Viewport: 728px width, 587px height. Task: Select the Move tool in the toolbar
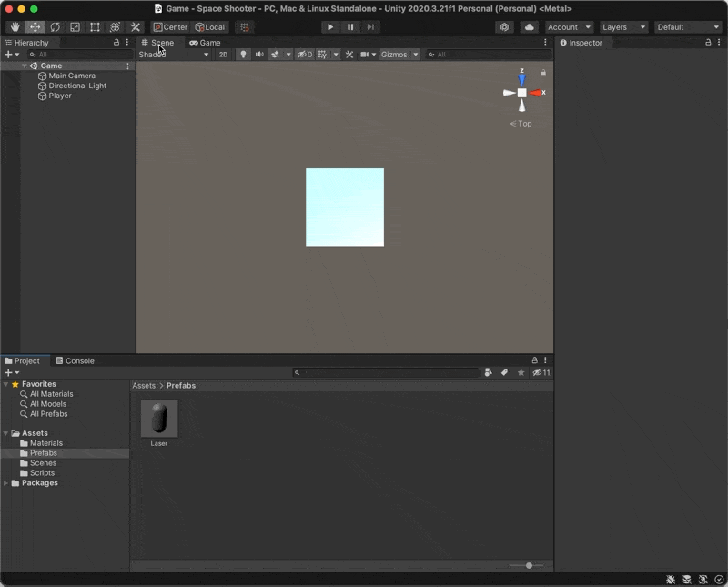34,28
